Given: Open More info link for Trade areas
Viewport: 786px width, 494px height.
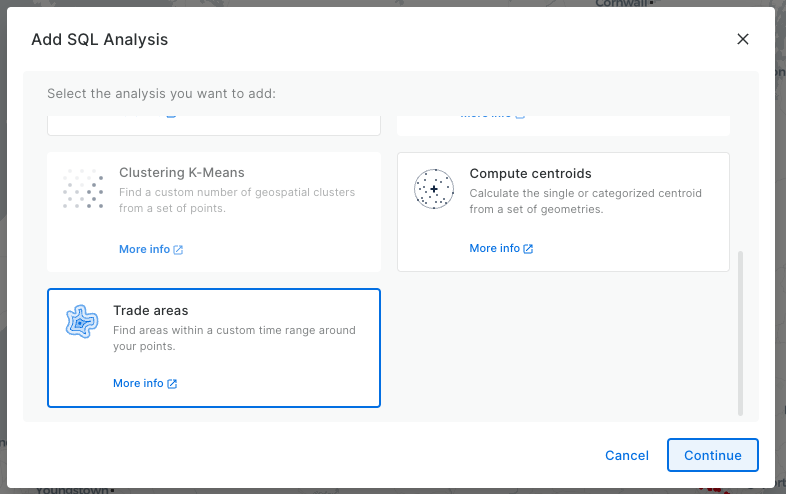Looking at the screenshot, I should click(138, 383).
